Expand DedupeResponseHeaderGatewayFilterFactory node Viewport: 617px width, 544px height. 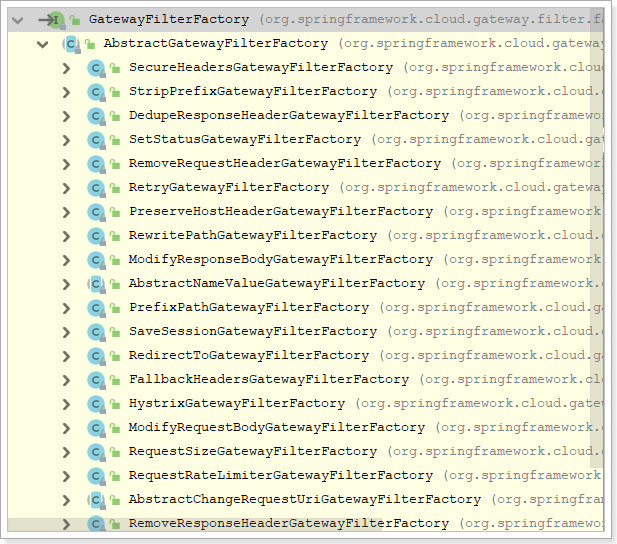coord(66,117)
